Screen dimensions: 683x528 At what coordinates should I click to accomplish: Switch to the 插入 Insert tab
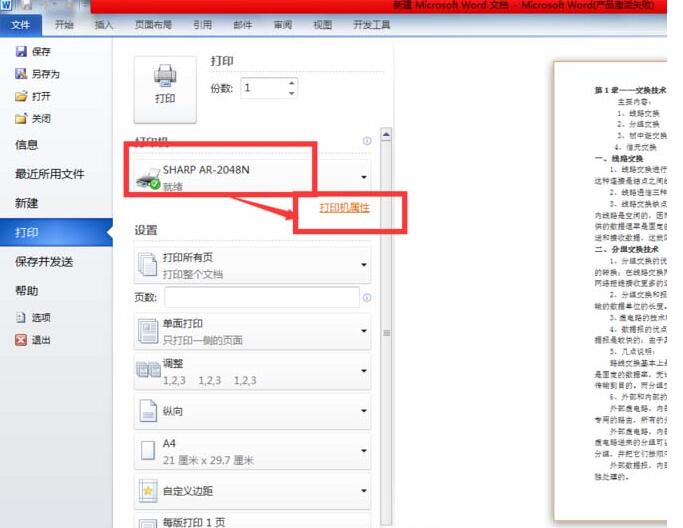pos(104,24)
